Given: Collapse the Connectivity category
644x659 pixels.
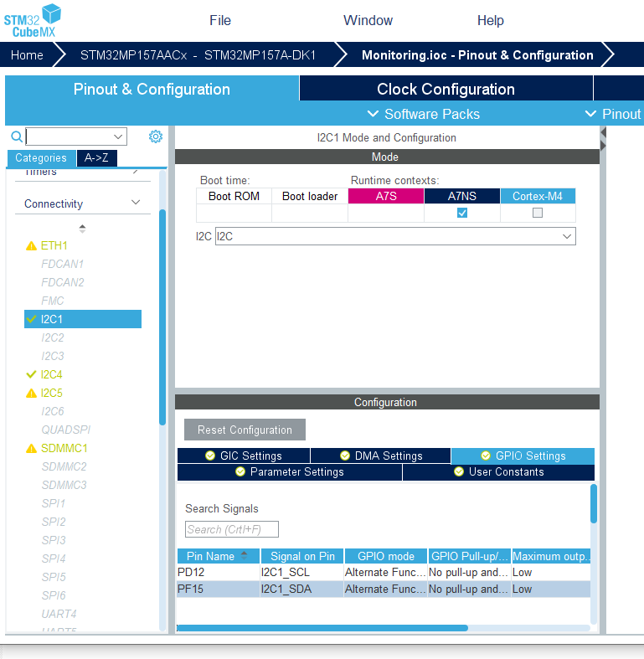Looking at the screenshot, I should click(136, 203).
